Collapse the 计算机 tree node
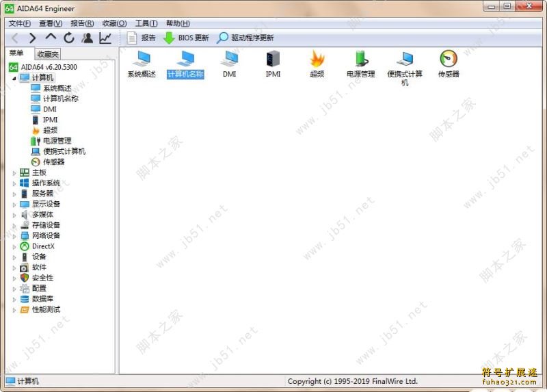Image resolution: width=547 pixels, height=392 pixels. 14,78
